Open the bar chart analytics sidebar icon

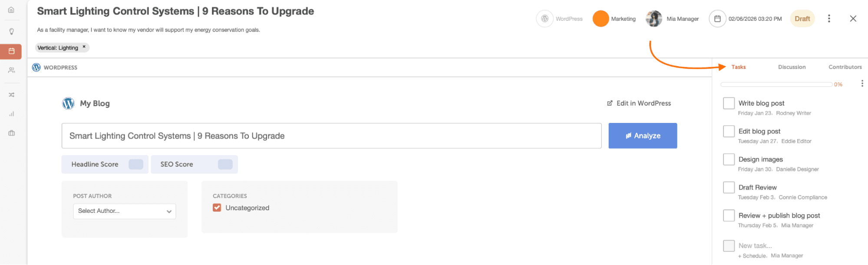click(x=11, y=114)
